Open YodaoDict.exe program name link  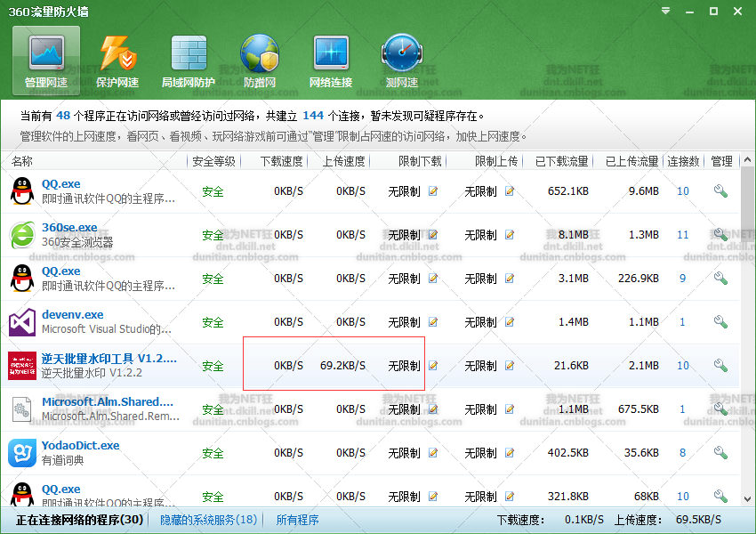tap(81, 445)
